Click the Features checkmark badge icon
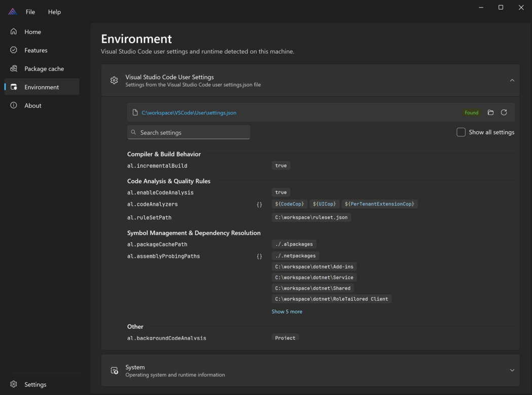 [x=14, y=50]
